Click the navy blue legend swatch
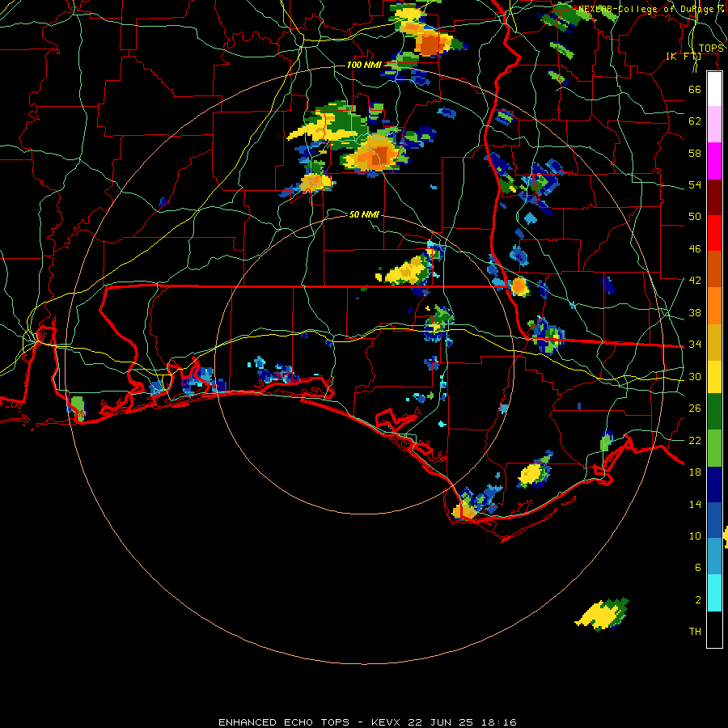Screen dimensions: 728x728 click(x=714, y=485)
